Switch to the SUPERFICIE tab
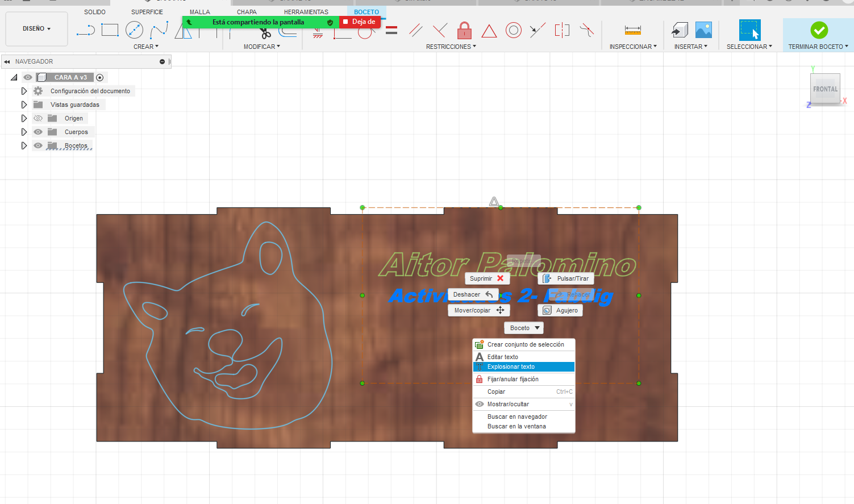Viewport: 854px width, 504px height. pyautogui.click(x=147, y=12)
